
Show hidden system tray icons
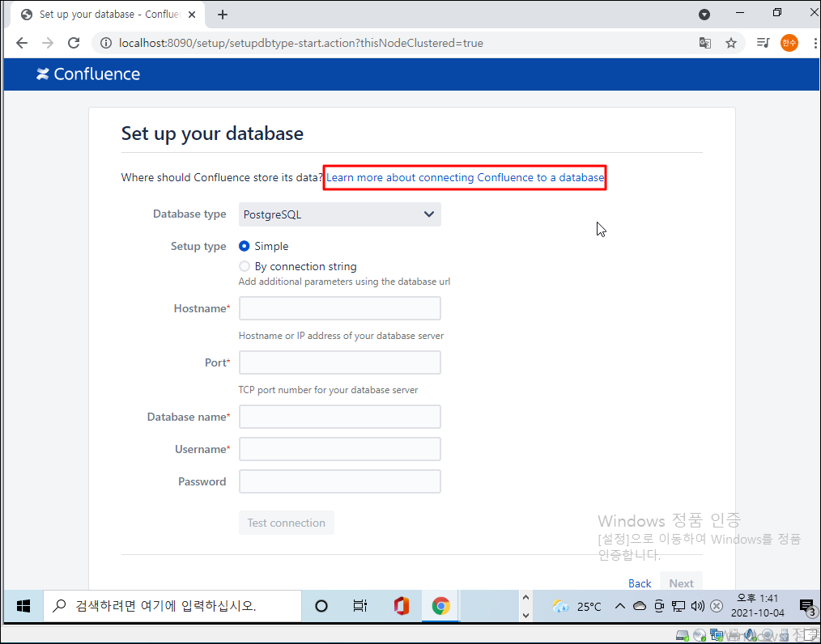click(620, 606)
